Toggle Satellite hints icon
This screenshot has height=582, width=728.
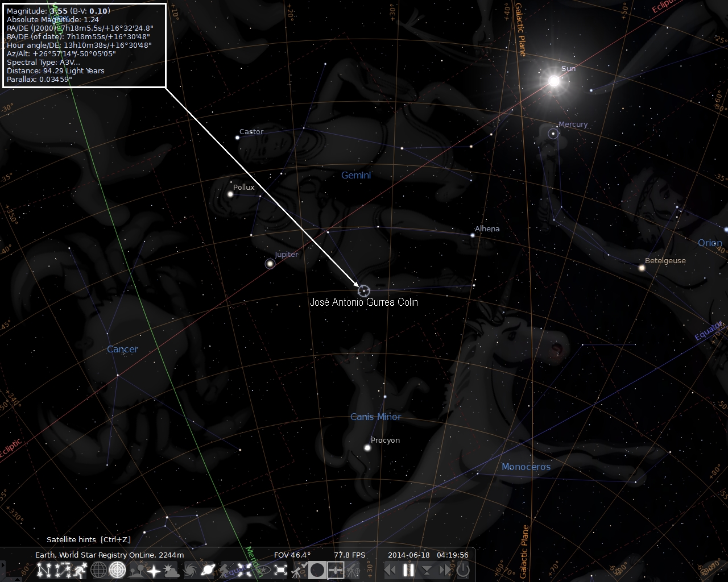[x=335, y=570]
